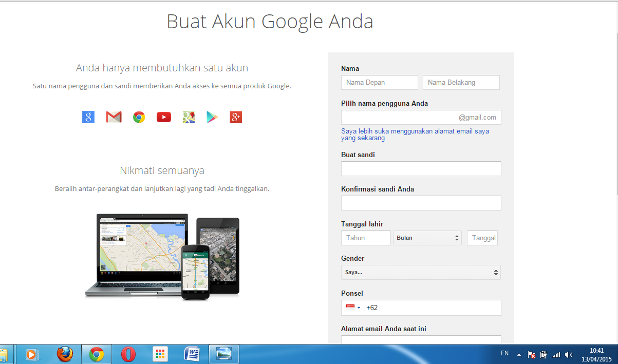Image resolution: width=618 pixels, height=364 pixels.
Task: Open Firefox from the taskbar
Action: point(65,354)
